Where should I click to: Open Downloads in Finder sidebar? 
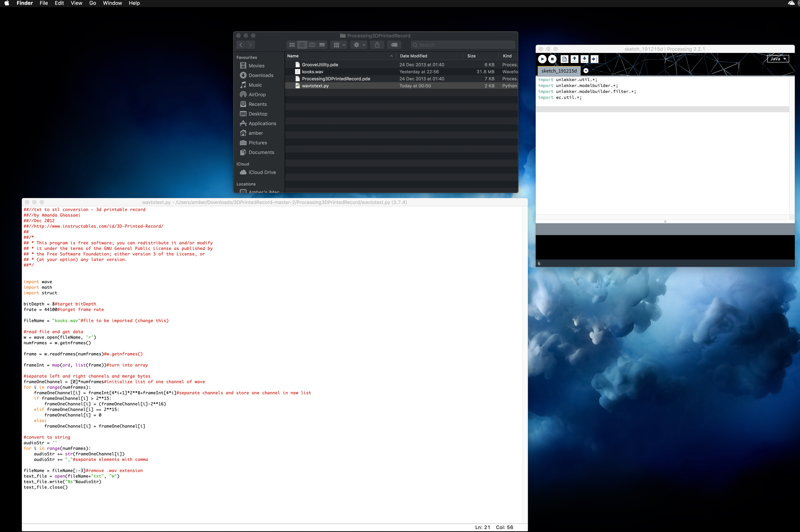tap(261, 75)
